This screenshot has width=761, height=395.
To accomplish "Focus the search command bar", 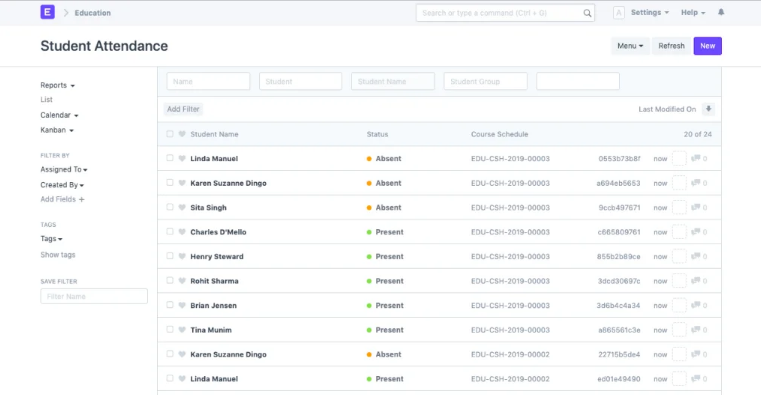I will (505, 13).
